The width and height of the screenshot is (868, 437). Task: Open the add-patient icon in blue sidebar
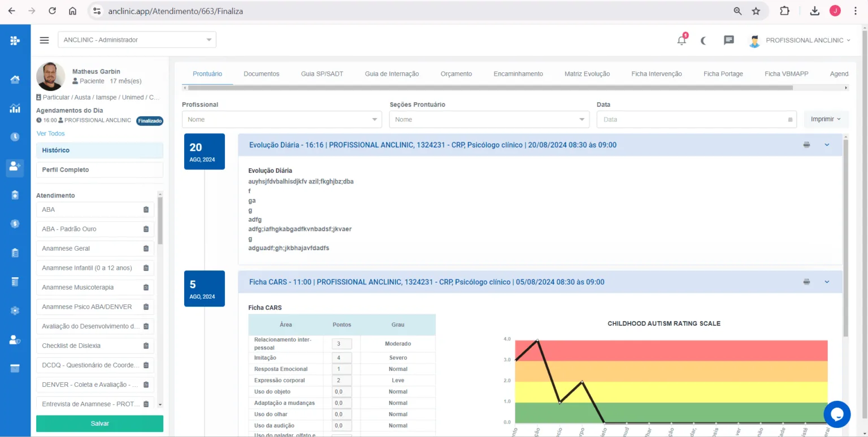[x=15, y=166]
